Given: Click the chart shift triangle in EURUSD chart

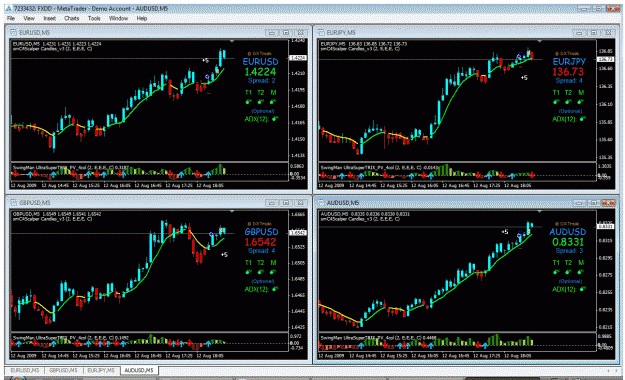Looking at the screenshot, I should click(232, 41).
